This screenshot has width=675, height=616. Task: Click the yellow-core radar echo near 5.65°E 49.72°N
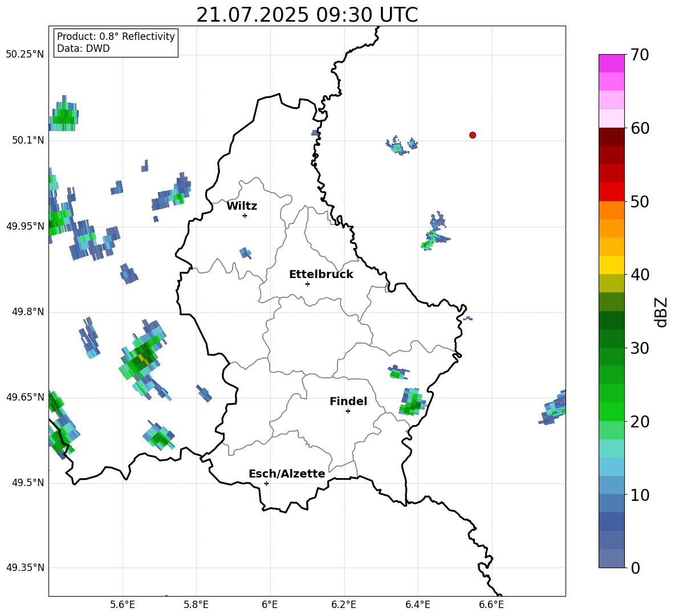(143, 359)
